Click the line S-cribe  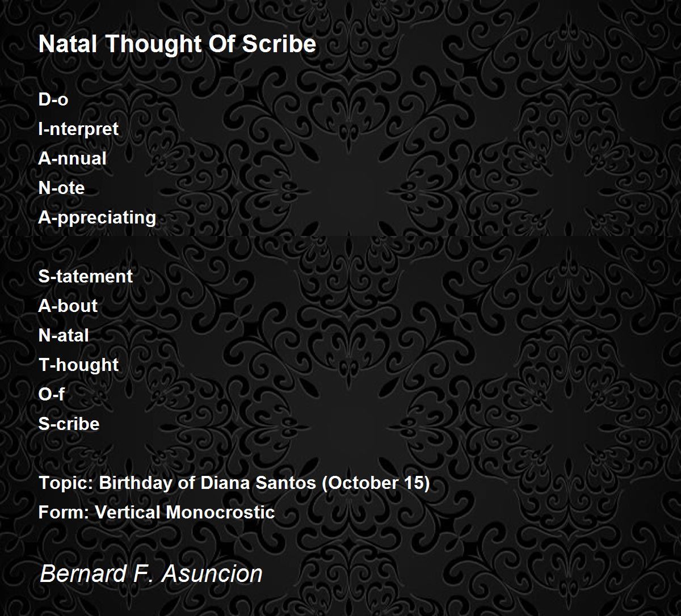(69, 424)
